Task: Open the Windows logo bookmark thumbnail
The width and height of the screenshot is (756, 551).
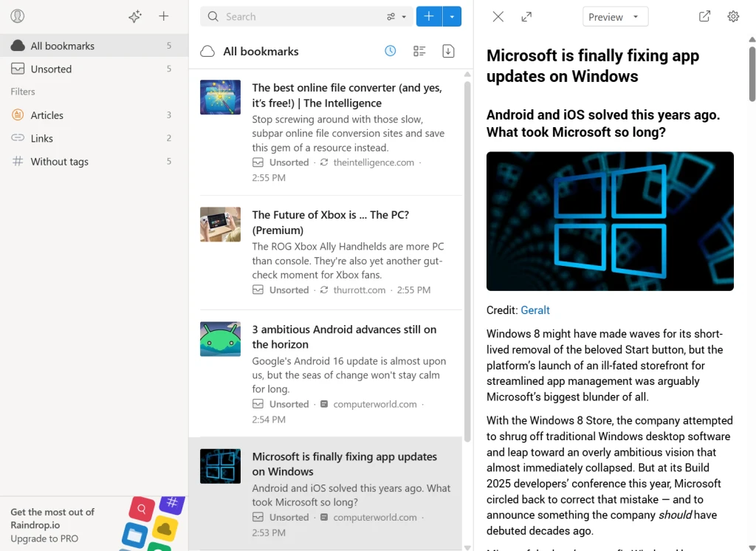Action: coord(220,466)
